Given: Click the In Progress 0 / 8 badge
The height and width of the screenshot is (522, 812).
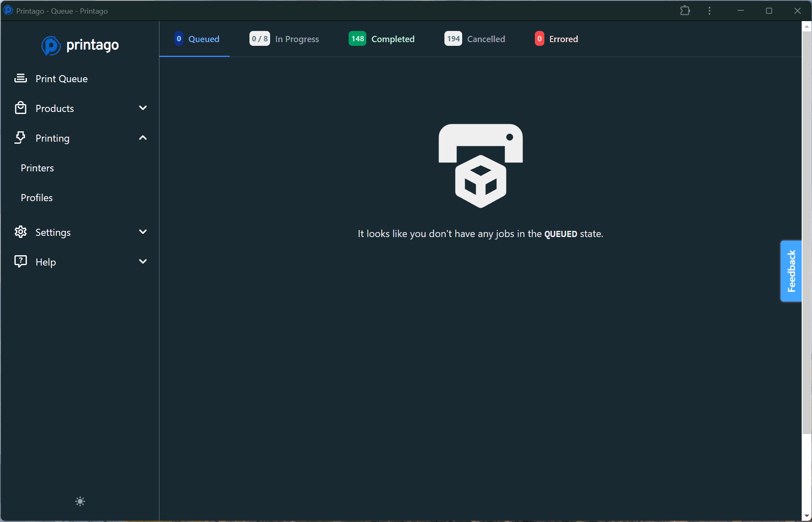Looking at the screenshot, I should click(260, 39).
